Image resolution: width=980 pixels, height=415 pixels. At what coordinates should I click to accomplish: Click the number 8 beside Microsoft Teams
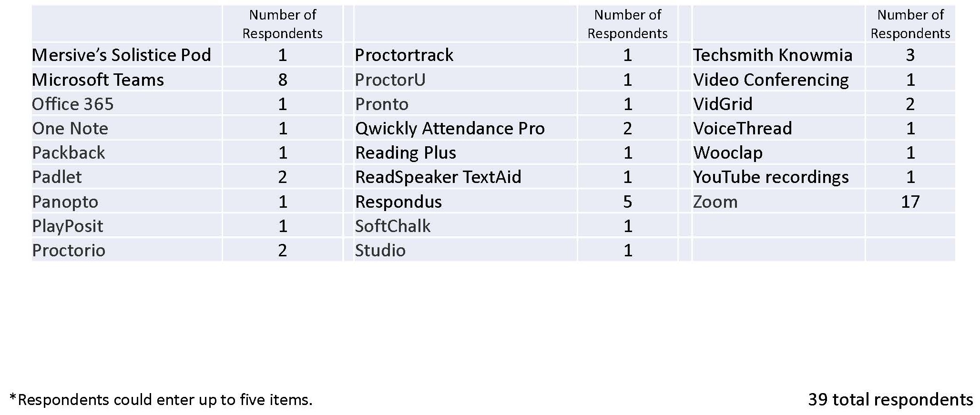point(283,80)
